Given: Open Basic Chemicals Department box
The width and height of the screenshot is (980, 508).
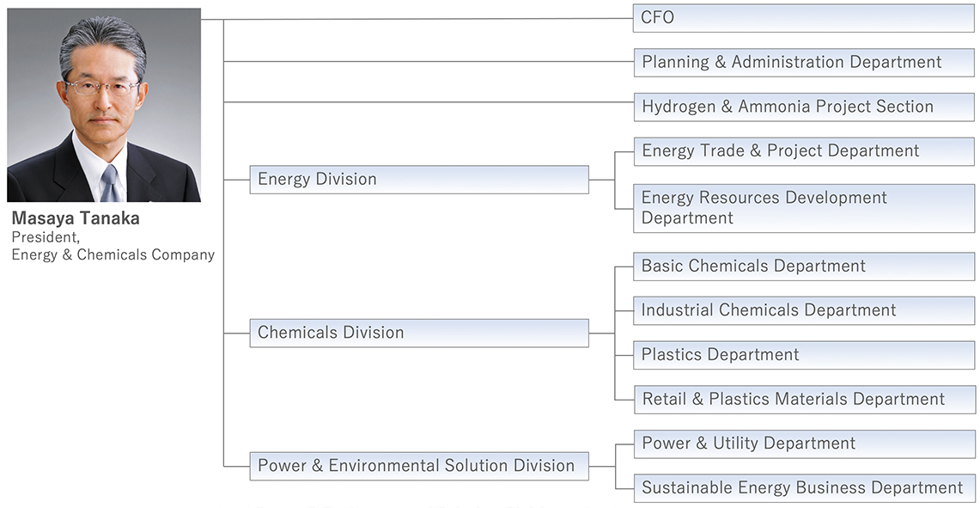Looking at the screenshot, I should (804, 266).
